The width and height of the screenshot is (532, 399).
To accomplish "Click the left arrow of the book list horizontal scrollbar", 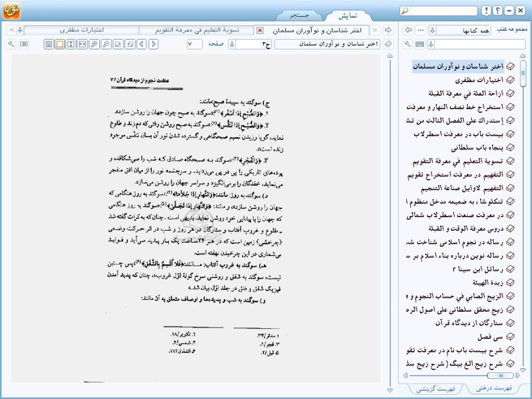I will click(405, 375).
